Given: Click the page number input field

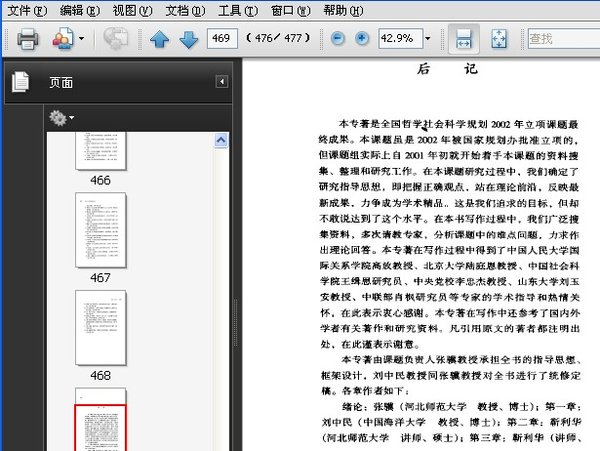Looking at the screenshot, I should 221,39.
